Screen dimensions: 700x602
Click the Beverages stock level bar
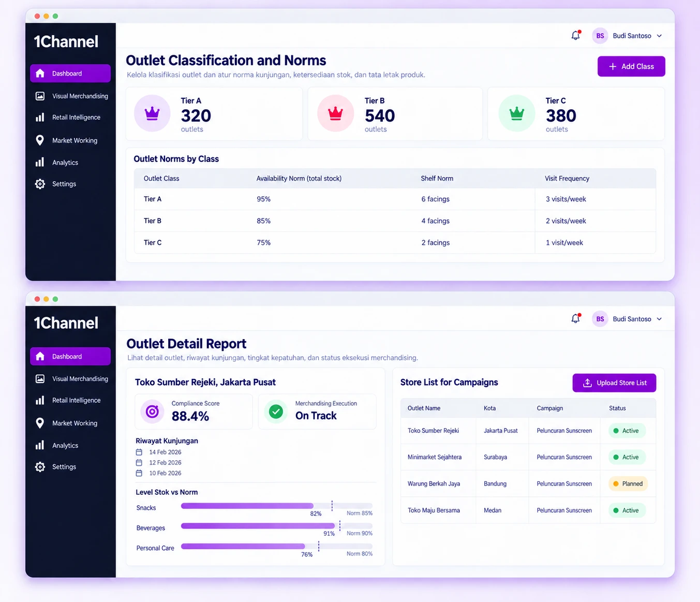click(x=276, y=526)
